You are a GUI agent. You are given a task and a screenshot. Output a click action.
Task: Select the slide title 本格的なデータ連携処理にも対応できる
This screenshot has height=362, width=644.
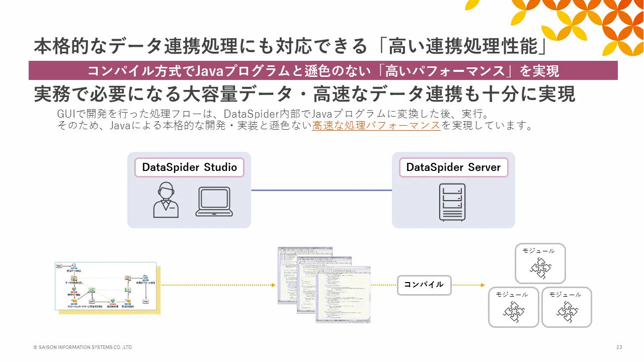pyautogui.click(x=201, y=46)
